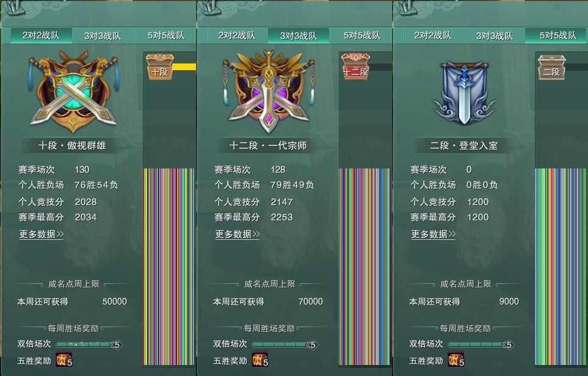Open the silver 二段 treasure chest

551,67
